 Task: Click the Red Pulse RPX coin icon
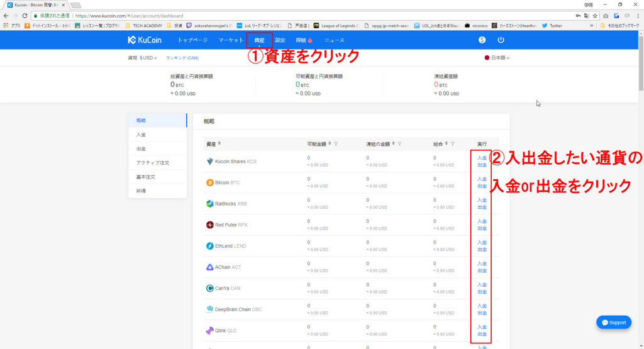210,224
